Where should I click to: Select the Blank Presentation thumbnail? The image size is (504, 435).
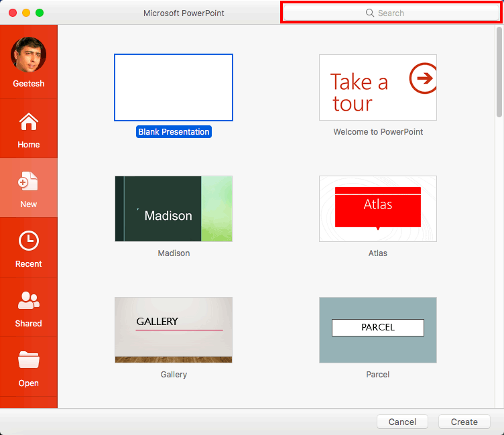(x=174, y=88)
